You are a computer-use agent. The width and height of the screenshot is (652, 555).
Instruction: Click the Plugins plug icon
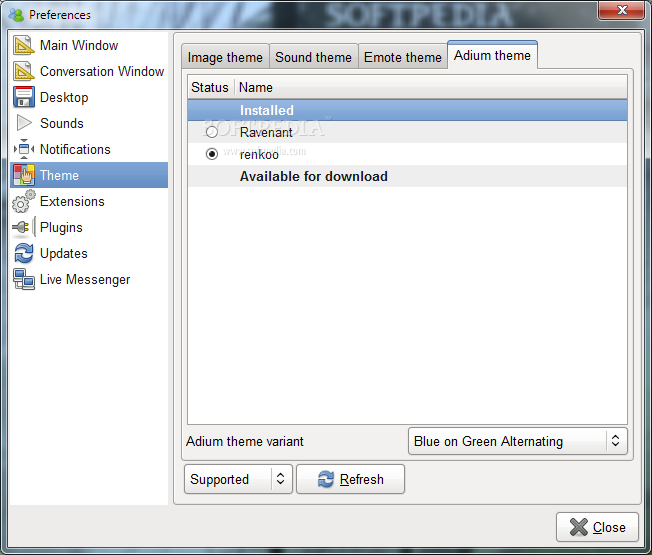(24, 227)
